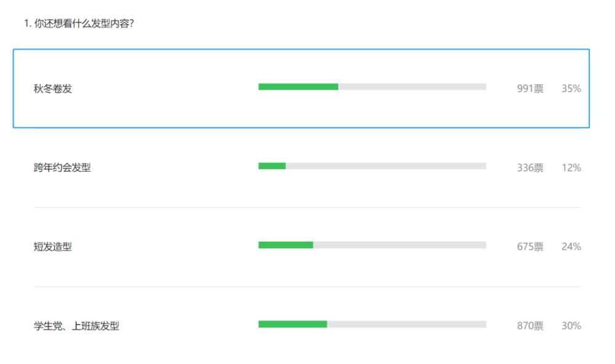Click the 24% percentage label
Viewport: 615px width, 364px height.
tap(571, 247)
